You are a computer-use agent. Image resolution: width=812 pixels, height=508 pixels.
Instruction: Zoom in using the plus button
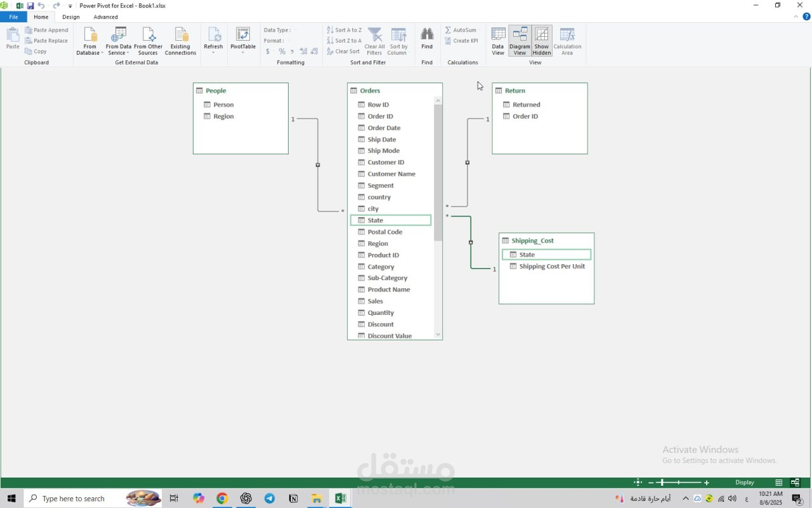707,483
